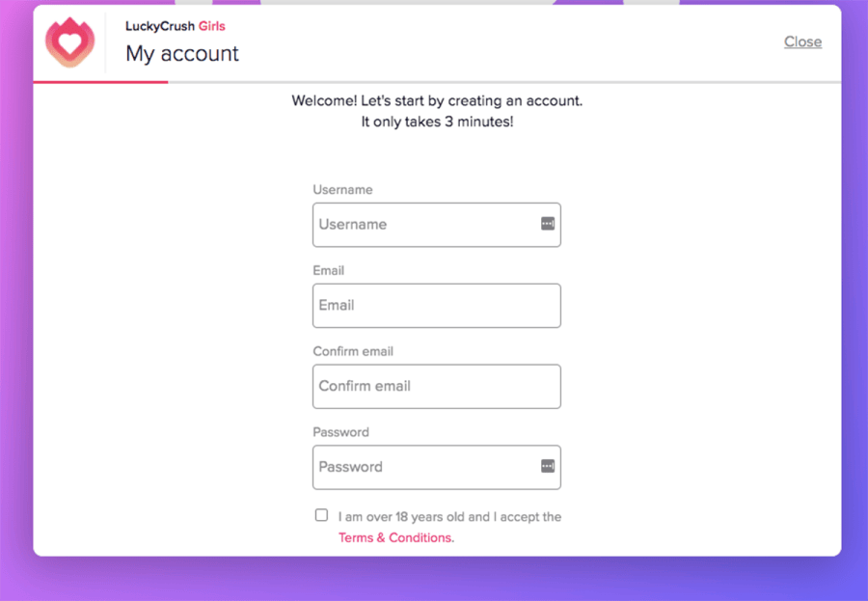Click the Email field label
The image size is (868, 601).
329,270
